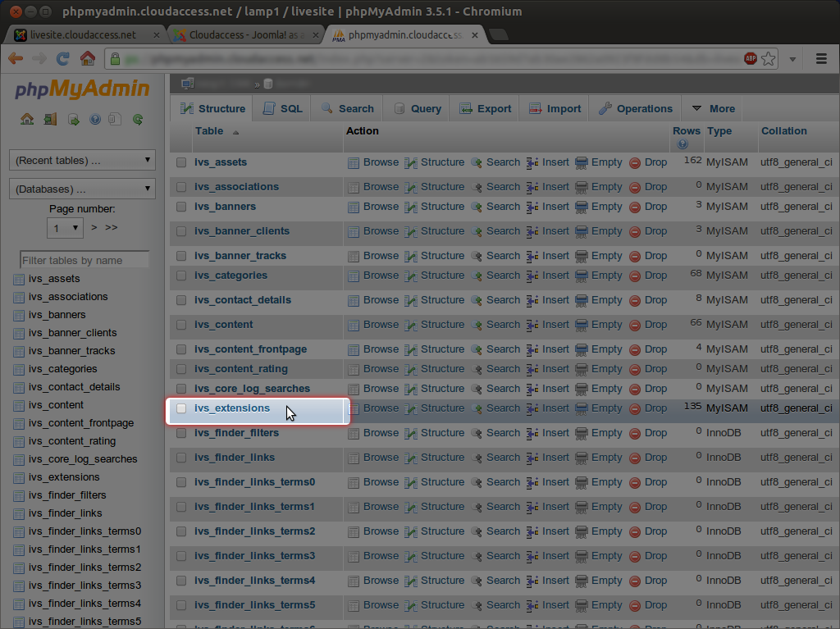
Task: Check the ivs_assets table checkbox
Action: pyautogui.click(x=181, y=162)
